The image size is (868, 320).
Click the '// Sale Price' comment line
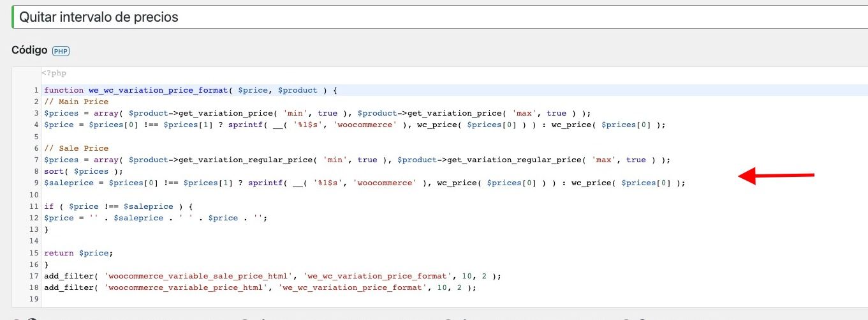(77, 148)
